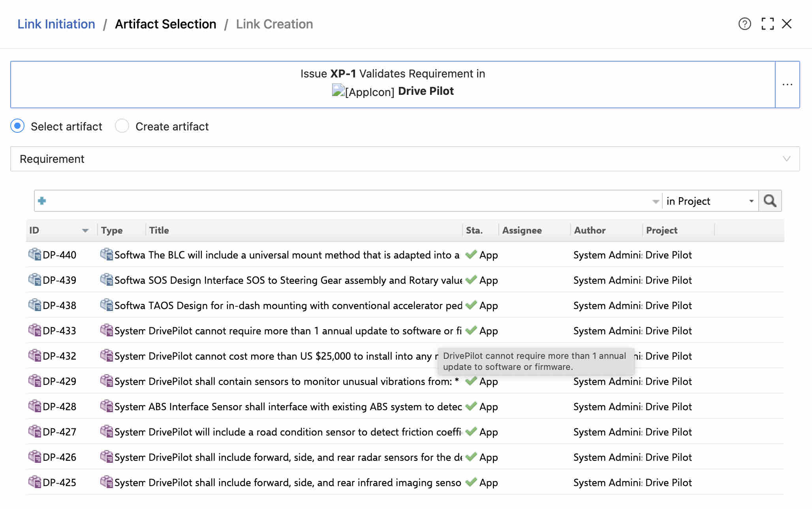Viewport: 812px width, 509px height.
Task: Click the blue plus add-filter icon
Action: [x=42, y=201]
